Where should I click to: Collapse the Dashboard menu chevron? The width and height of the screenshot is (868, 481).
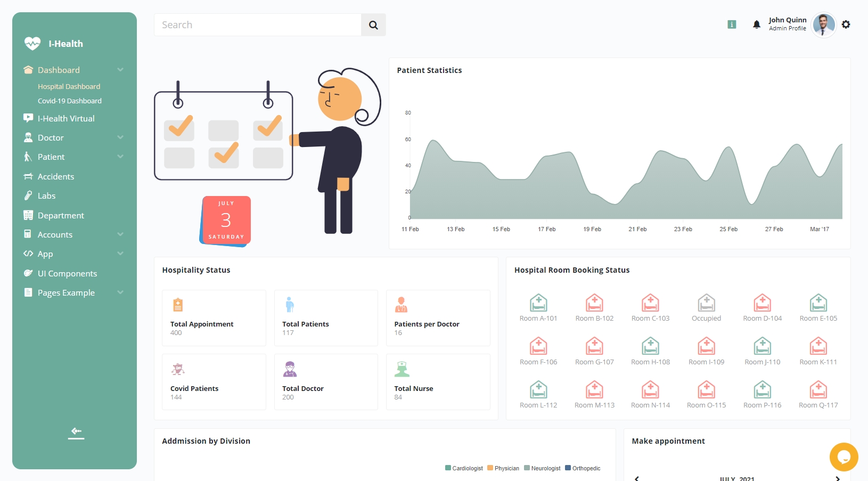click(120, 70)
